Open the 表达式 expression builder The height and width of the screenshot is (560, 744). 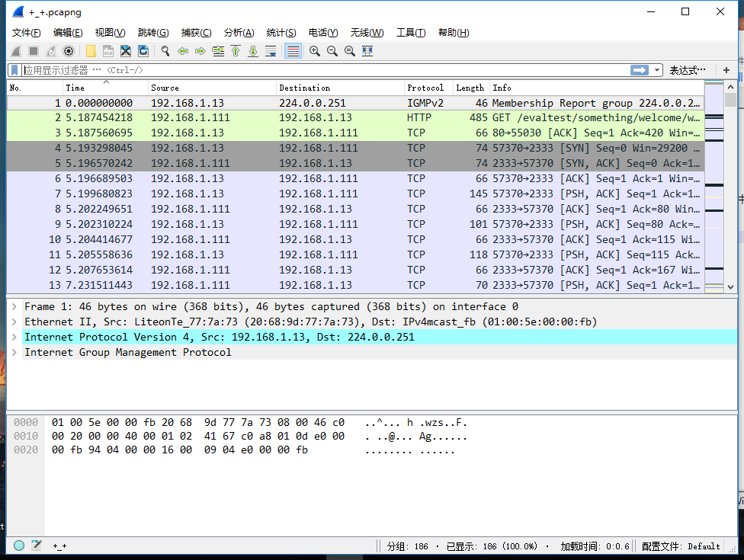pos(687,70)
